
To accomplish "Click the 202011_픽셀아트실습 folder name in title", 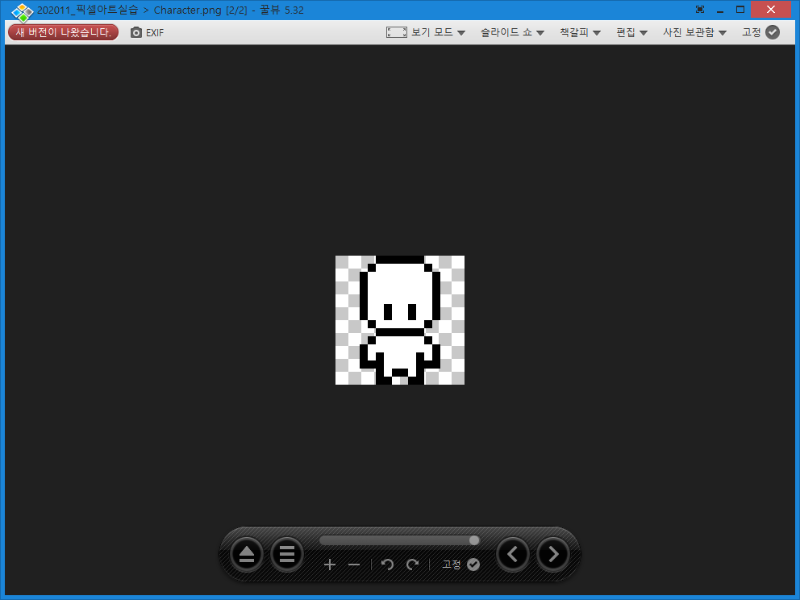I will tap(87, 10).
